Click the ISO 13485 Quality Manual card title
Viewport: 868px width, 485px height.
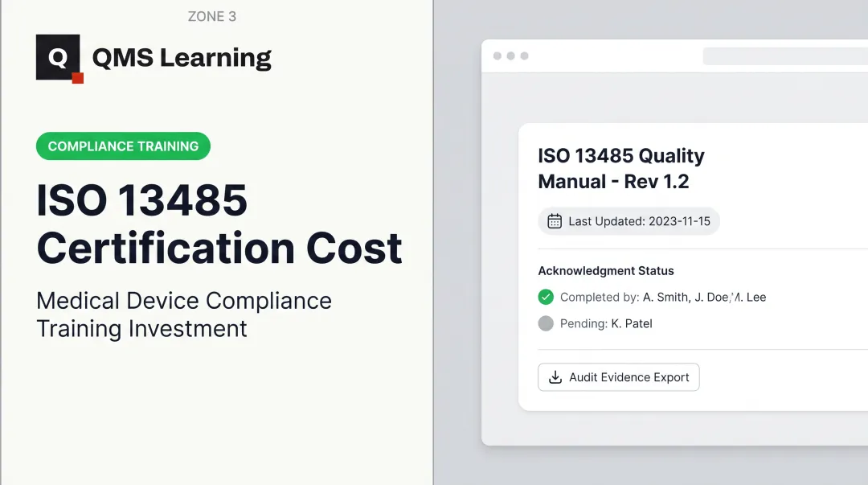(621, 168)
